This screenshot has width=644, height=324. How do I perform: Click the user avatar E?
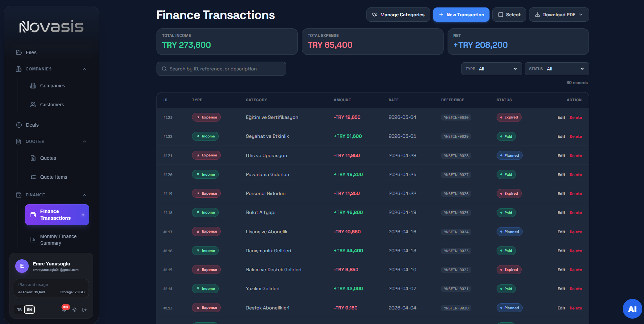click(22, 266)
